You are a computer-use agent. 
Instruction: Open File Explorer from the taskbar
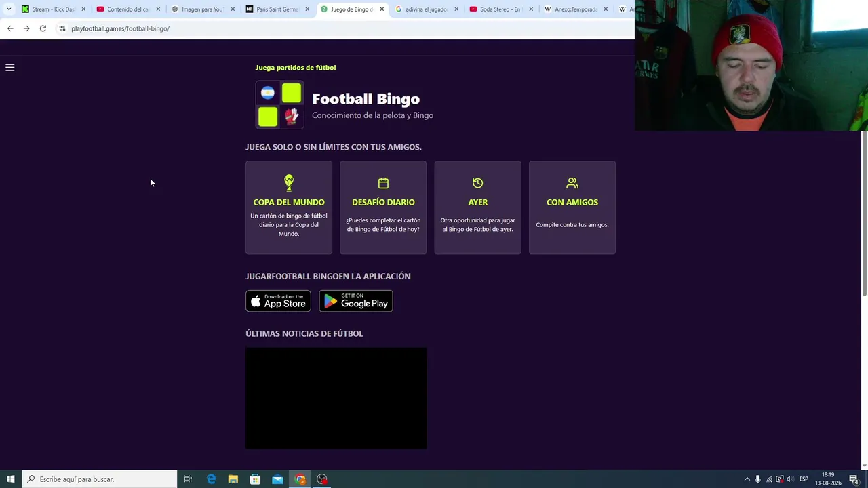click(x=233, y=479)
